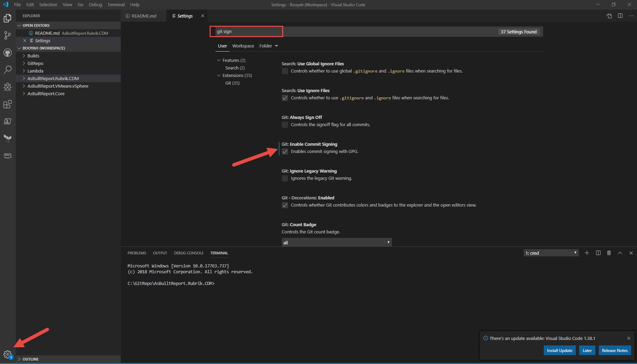Click the Install Update button

(560, 350)
